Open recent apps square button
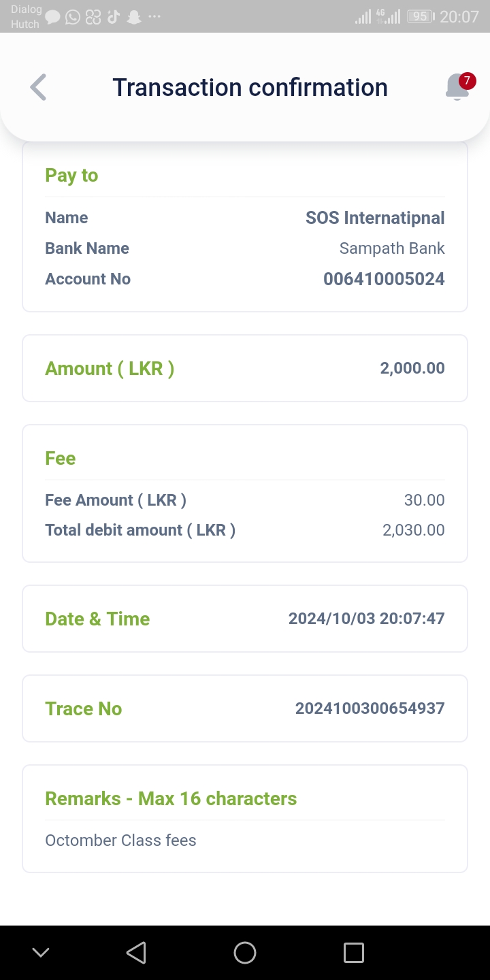This screenshot has width=490, height=980. (354, 952)
